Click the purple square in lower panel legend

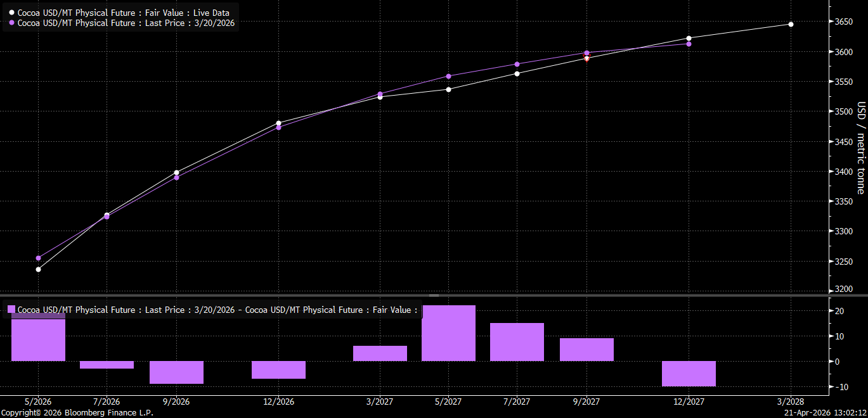[x=11, y=310]
